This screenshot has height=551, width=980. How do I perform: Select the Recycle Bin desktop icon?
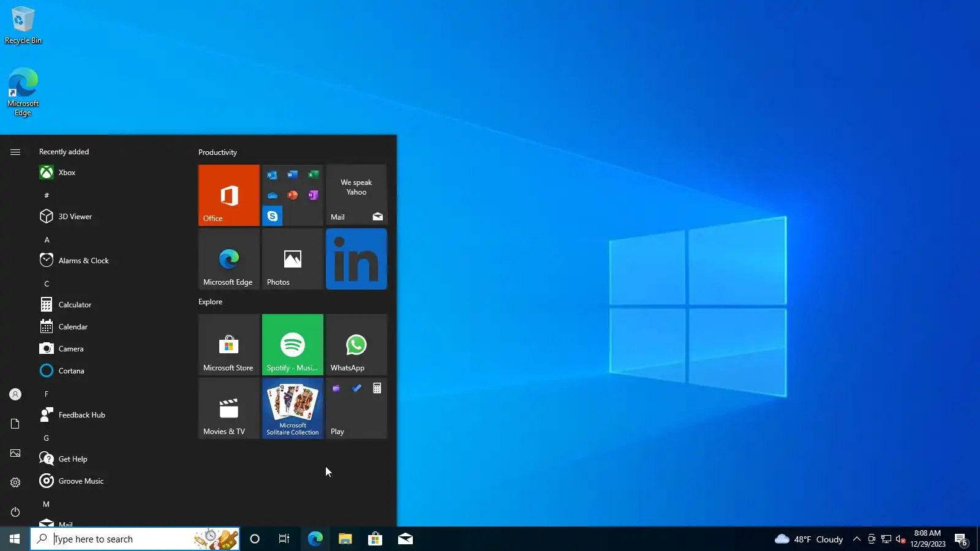pos(23,26)
